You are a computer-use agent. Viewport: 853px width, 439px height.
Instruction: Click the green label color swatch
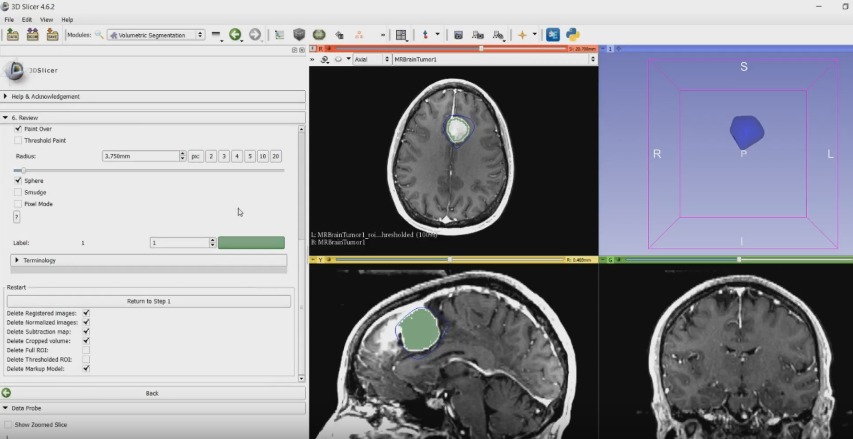[251, 242]
